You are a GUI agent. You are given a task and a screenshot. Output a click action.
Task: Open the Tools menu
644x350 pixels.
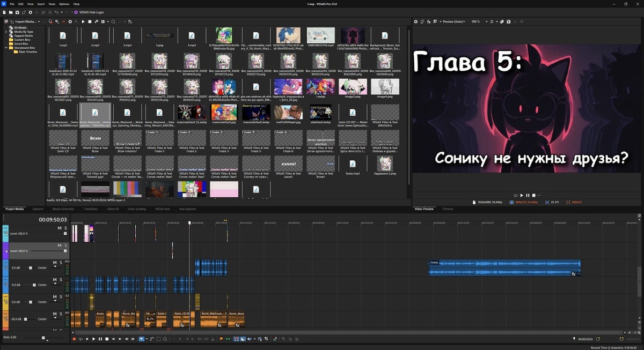coord(52,4)
